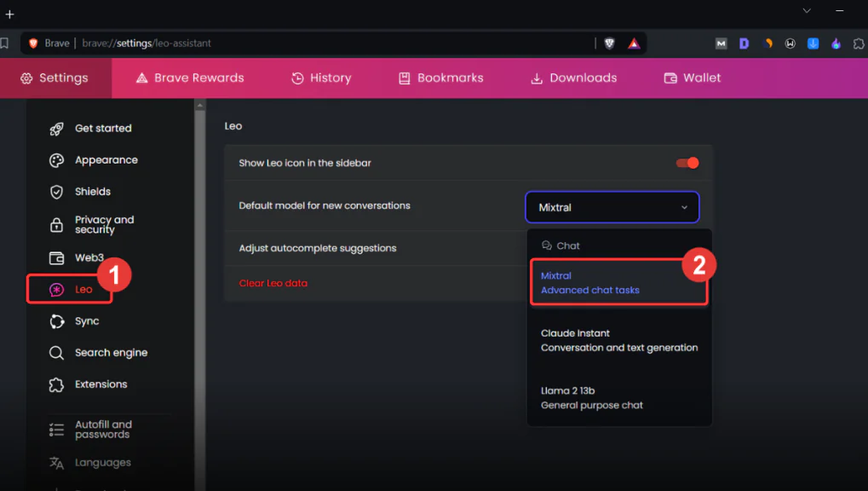Click the Chat category header in dropdown

pos(560,245)
